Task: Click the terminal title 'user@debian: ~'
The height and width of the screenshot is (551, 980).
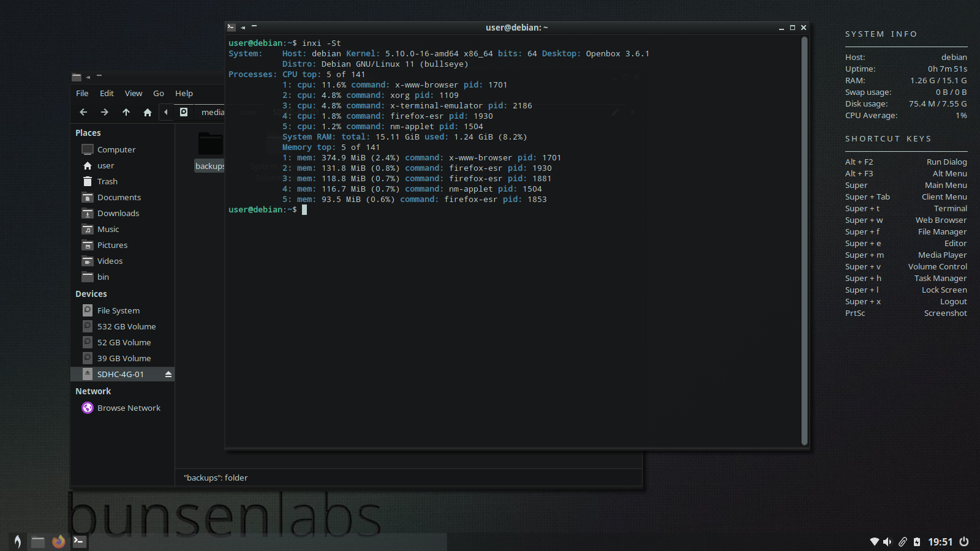Action: (x=516, y=28)
